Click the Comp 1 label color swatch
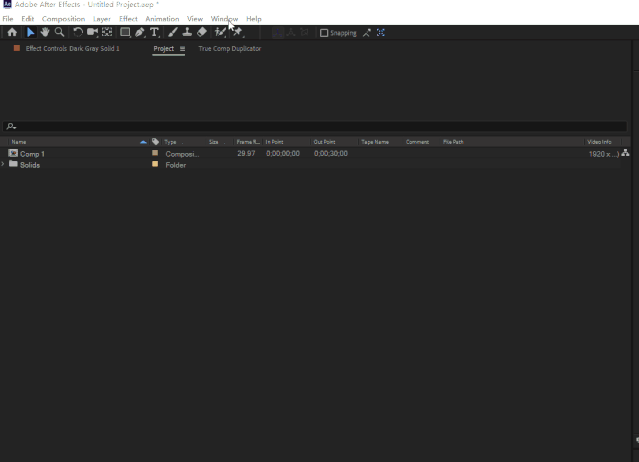 point(155,153)
